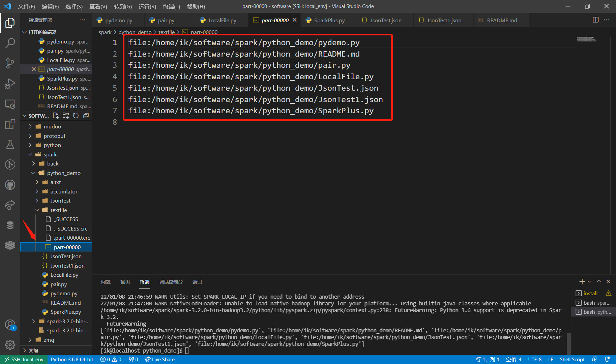This screenshot has height=364, width=616.
Task: Open Run and Debug view
Action: [x=10, y=83]
